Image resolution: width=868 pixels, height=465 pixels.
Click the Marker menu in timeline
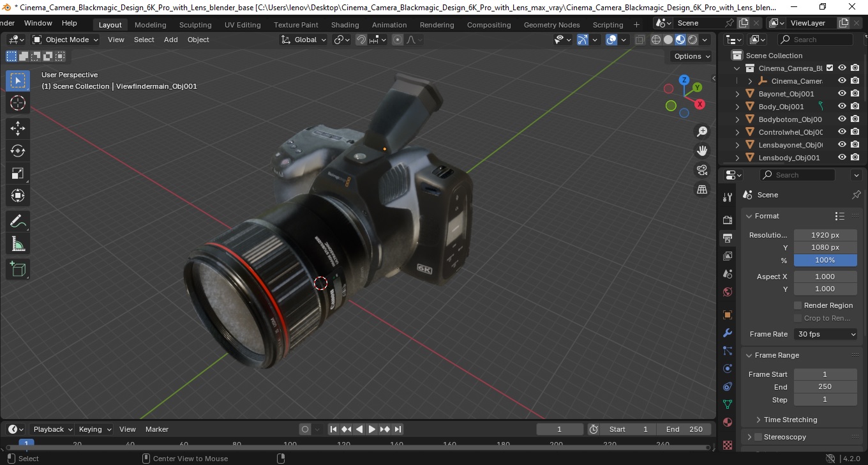157,429
